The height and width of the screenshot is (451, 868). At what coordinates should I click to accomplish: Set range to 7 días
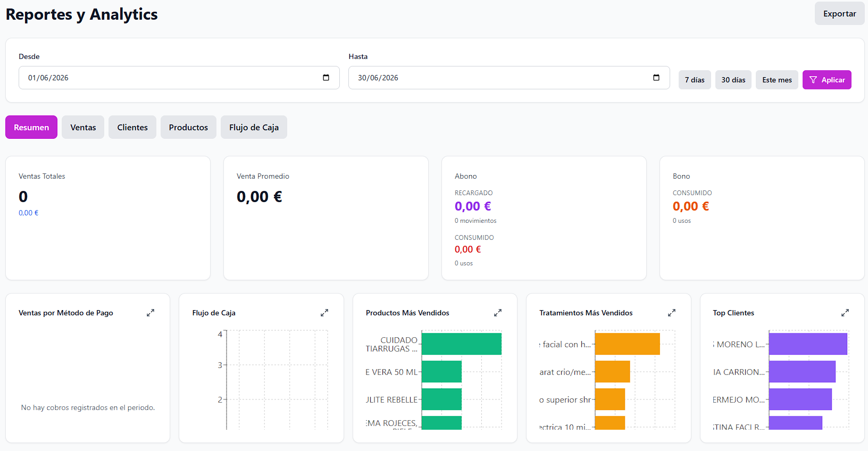695,80
